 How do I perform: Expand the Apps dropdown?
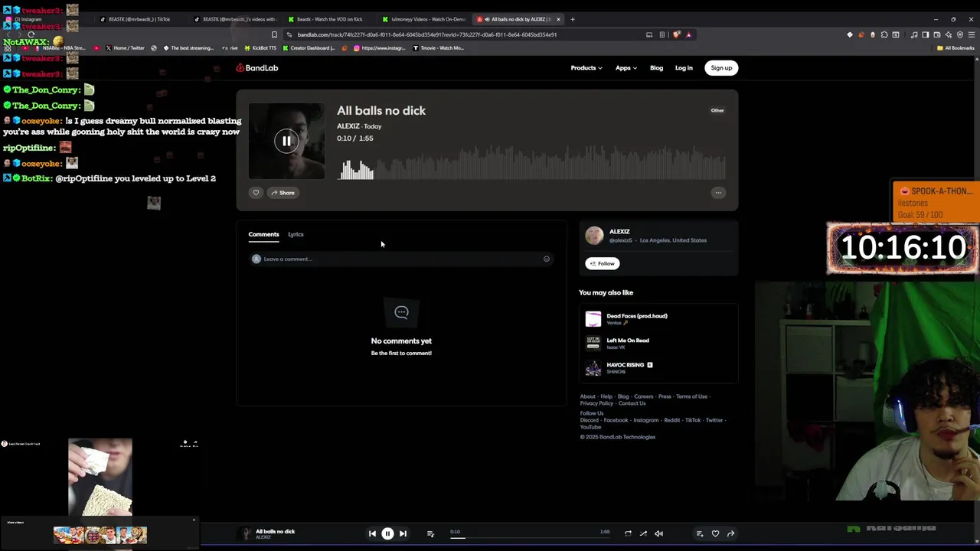click(x=626, y=68)
